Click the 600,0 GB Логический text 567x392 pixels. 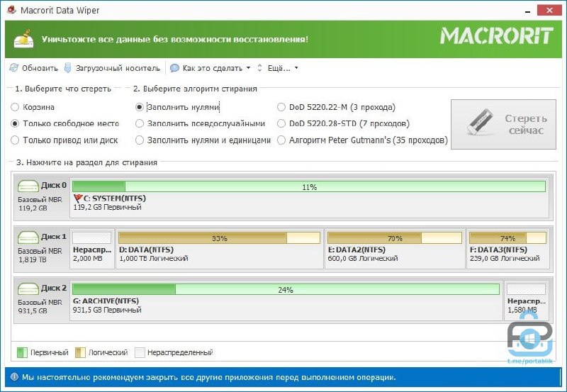click(363, 259)
